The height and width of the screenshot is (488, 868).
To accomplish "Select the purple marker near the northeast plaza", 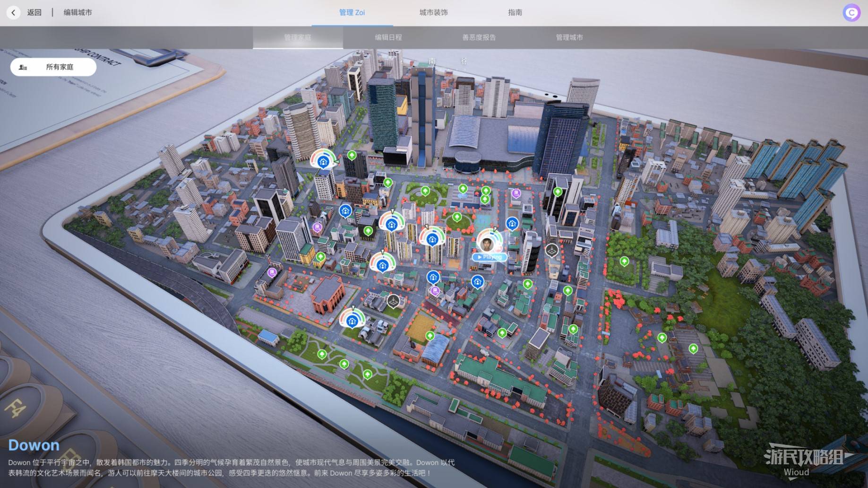I will click(x=516, y=193).
